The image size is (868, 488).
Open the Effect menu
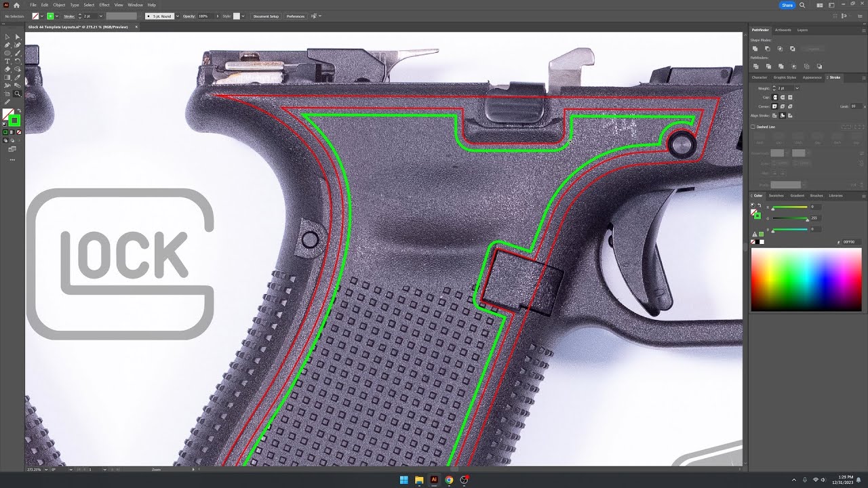(x=104, y=5)
